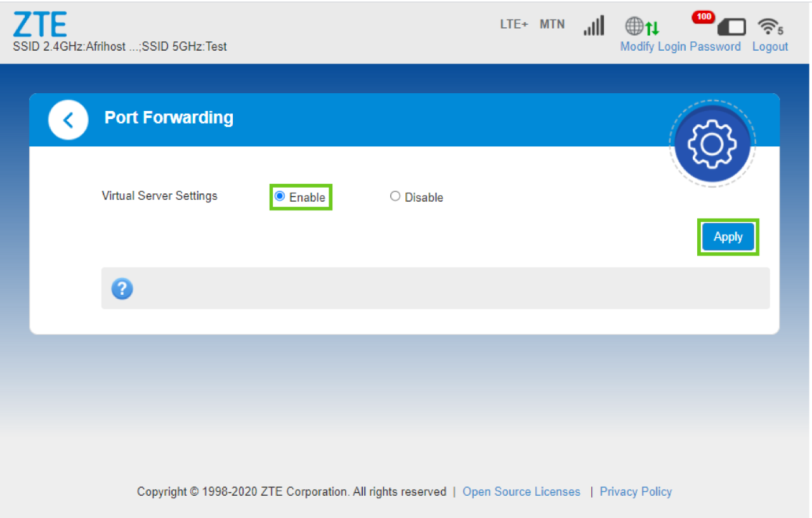Viewport: 812px width, 518px height.
Task: Click the battery status icon
Action: 731,27
